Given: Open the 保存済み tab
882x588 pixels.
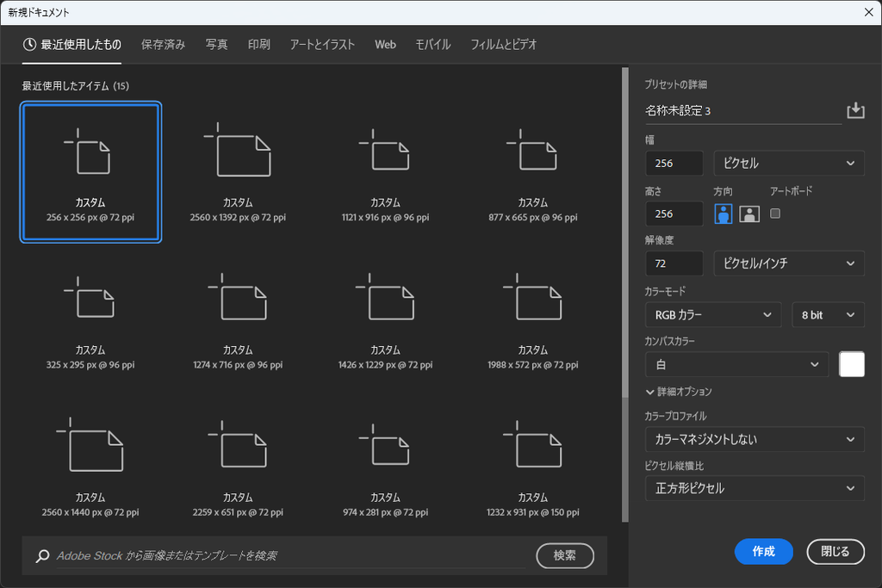Looking at the screenshot, I should 163,45.
